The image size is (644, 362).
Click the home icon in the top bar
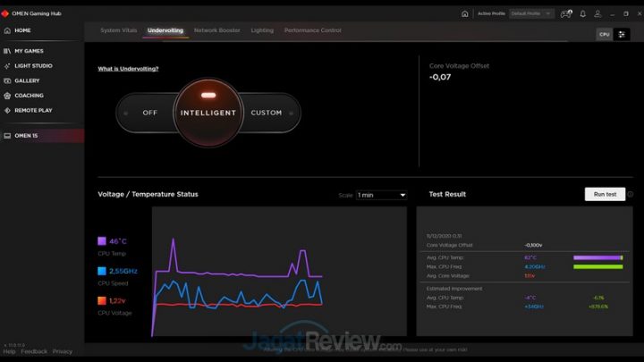tap(464, 13)
